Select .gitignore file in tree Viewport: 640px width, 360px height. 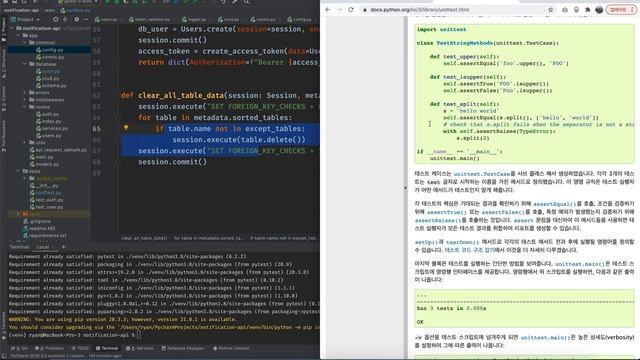pyautogui.click(x=37, y=221)
